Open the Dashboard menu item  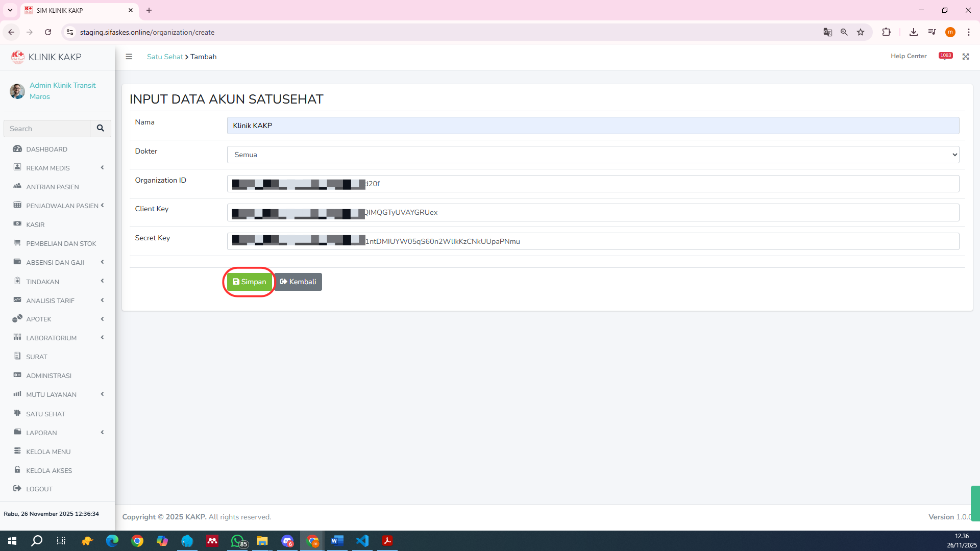(x=46, y=149)
